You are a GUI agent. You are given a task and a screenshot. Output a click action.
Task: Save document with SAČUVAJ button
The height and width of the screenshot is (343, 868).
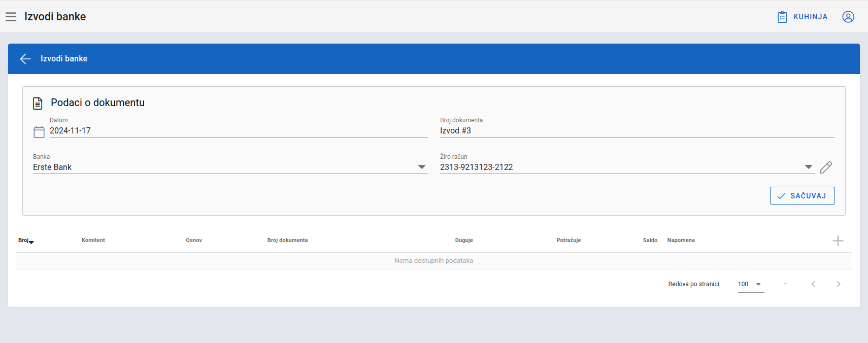pyautogui.click(x=802, y=196)
